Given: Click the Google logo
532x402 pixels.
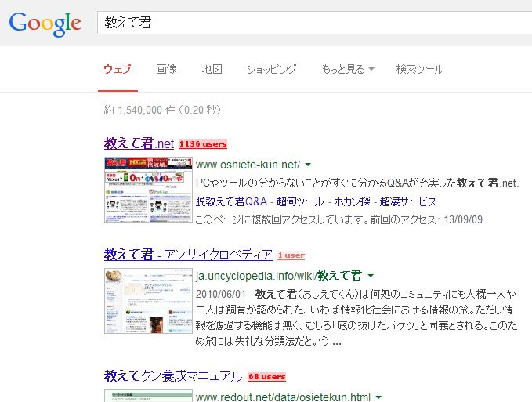Looking at the screenshot, I should point(45,24).
